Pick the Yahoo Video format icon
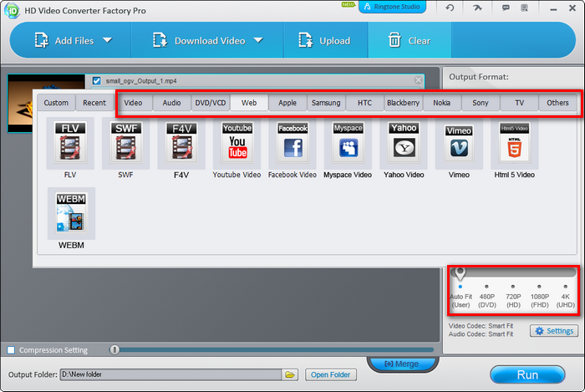The width and height of the screenshot is (585, 392). [x=404, y=144]
